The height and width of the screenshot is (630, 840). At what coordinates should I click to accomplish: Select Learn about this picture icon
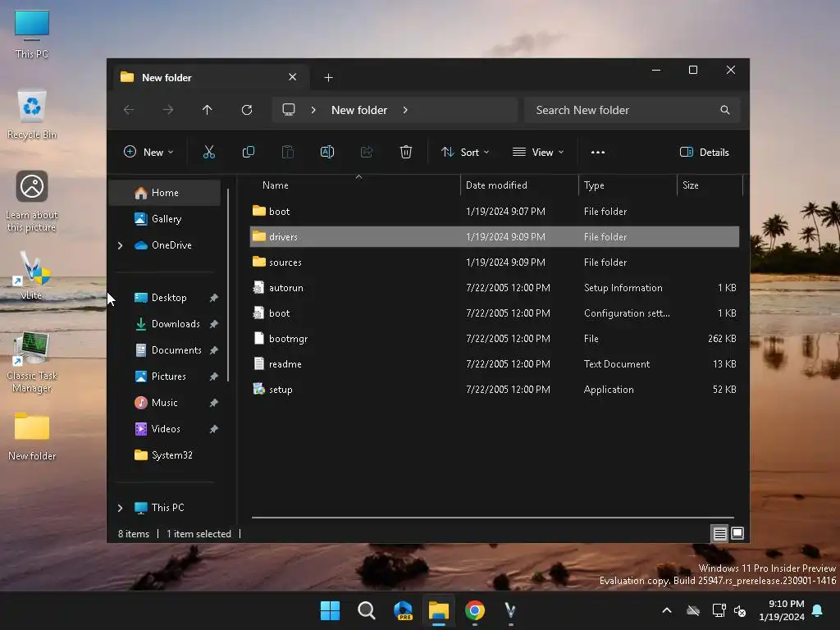point(32,201)
